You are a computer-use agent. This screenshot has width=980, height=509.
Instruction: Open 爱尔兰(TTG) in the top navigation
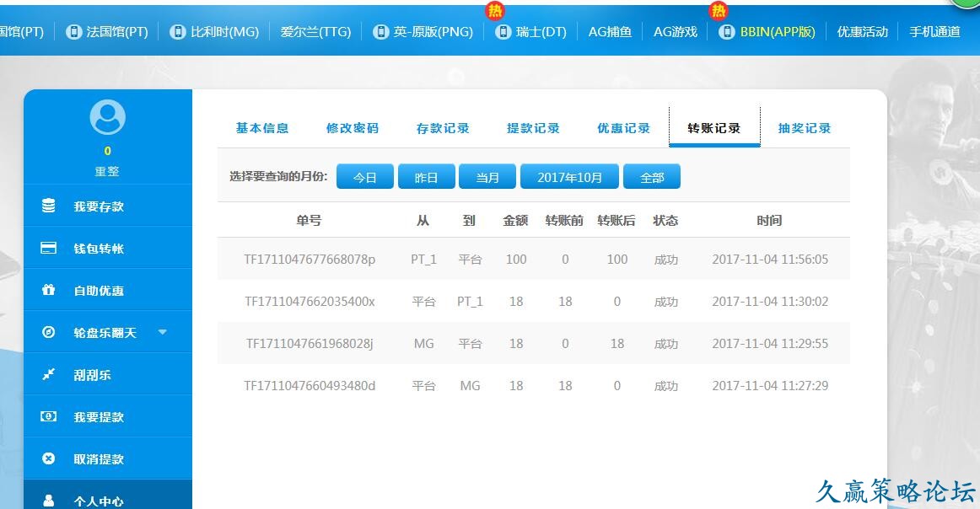tap(315, 31)
